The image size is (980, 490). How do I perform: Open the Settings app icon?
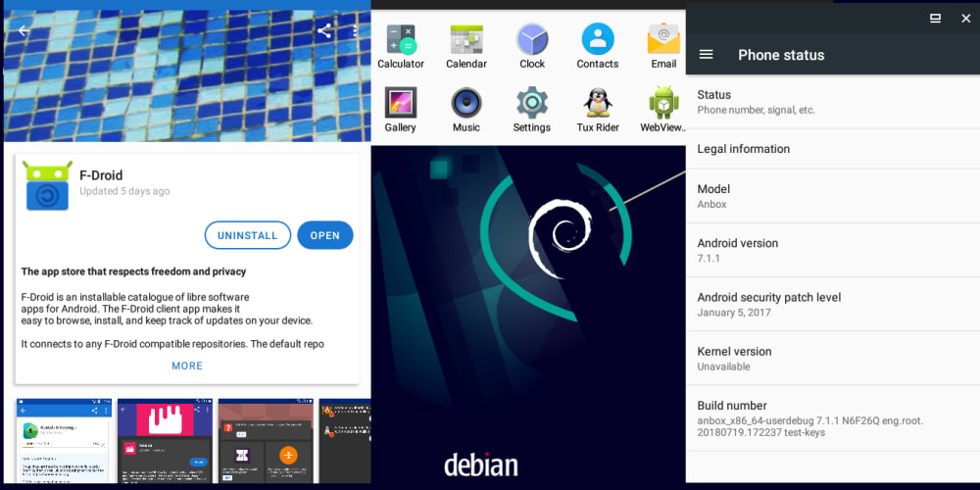click(532, 110)
